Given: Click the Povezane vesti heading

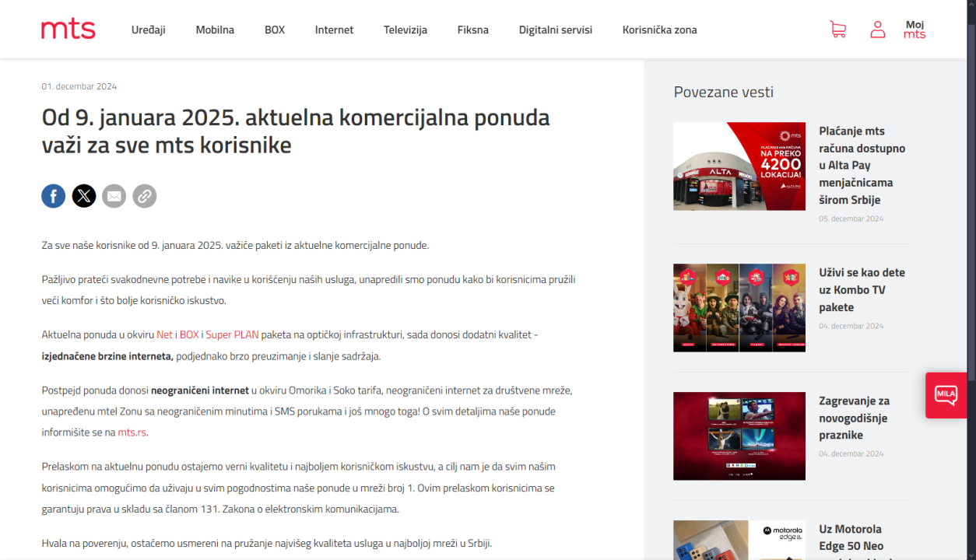Looking at the screenshot, I should coord(724,92).
